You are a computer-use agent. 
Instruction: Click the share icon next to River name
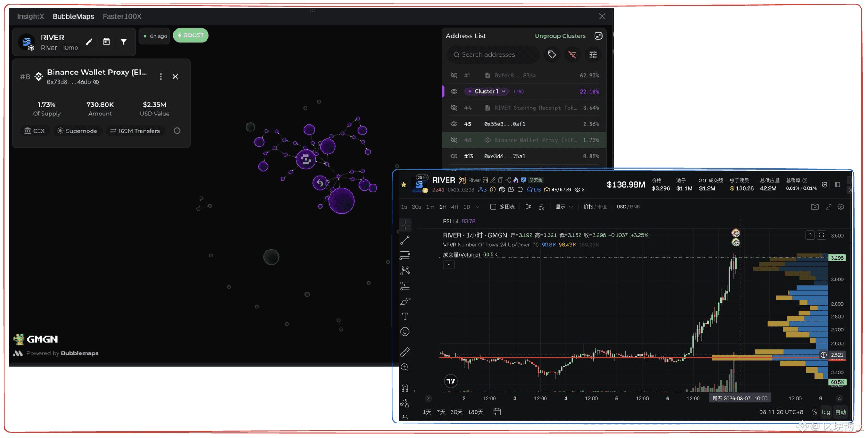pyautogui.click(x=508, y=180)
